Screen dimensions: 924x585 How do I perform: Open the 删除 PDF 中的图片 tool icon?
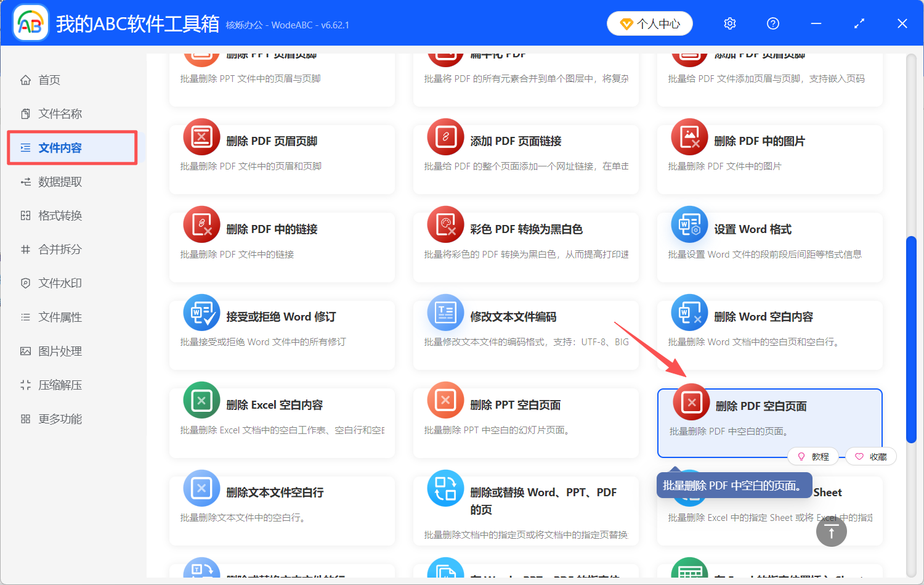pos(689,137)
